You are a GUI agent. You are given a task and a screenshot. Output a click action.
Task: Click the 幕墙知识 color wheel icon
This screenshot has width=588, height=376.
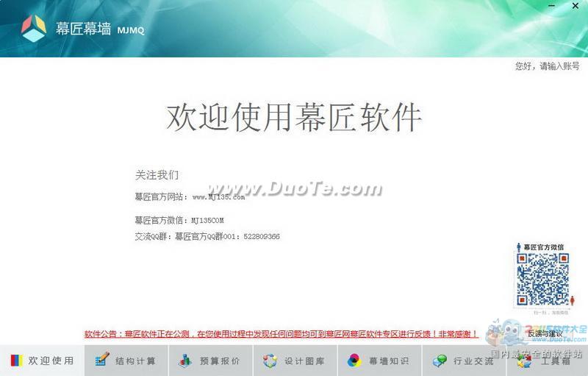354,361
